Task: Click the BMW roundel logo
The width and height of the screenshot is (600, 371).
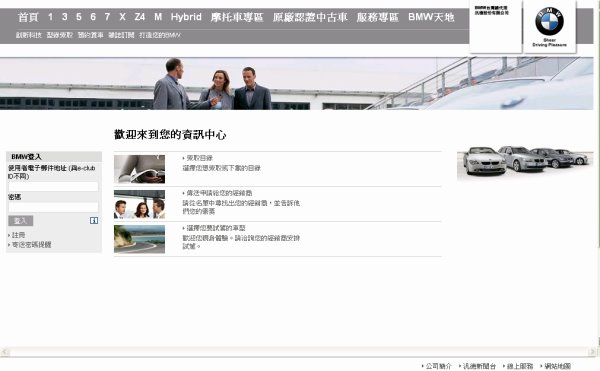Action: click(x=549, y=21)
